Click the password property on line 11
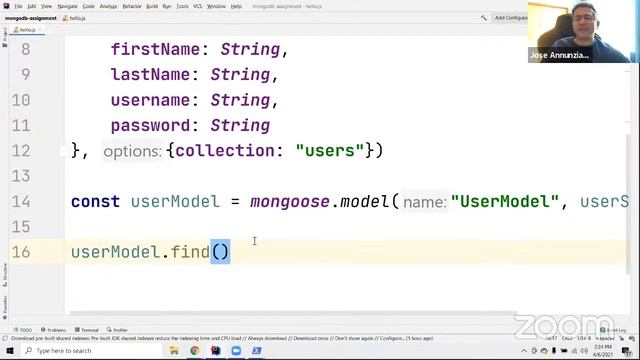This screenshot has height=360, width=640. pyautogui.click(x=151, y=126)
